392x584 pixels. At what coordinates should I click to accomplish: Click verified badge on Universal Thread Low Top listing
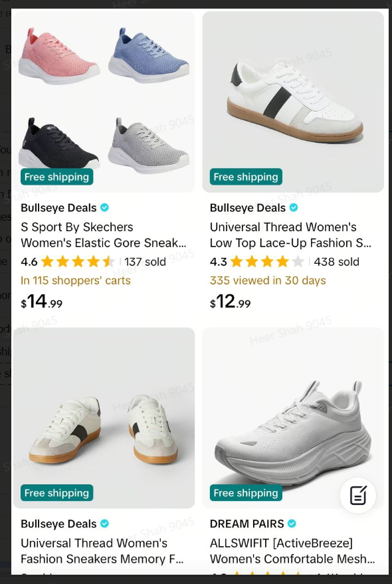click(294, 208)
